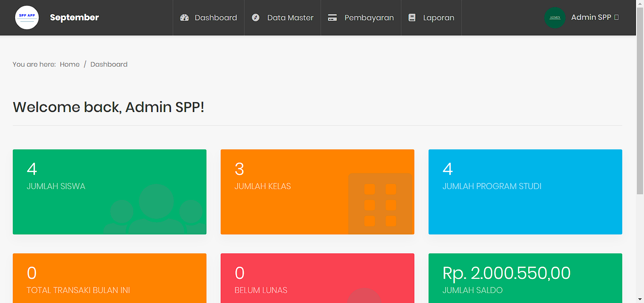The image size is (644, 303).
Task: Click the green ADMIN avatar circle
Action: point(555,17)
